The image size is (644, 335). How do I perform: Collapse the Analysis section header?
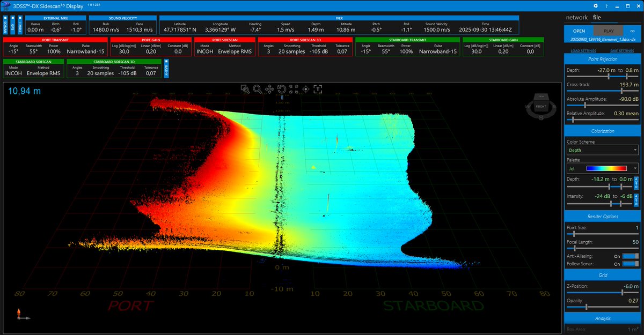click(x=602, y=318)
